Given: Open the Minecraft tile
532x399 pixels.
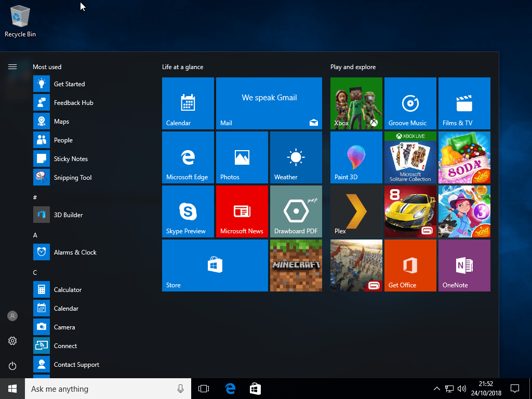Looking at the screenshot, I should 296,265.
